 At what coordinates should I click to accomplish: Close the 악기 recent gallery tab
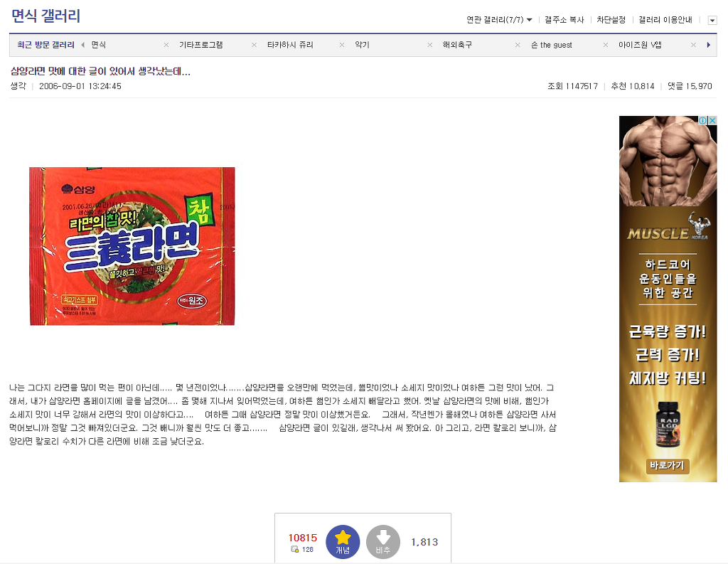(x=430, y=45)
